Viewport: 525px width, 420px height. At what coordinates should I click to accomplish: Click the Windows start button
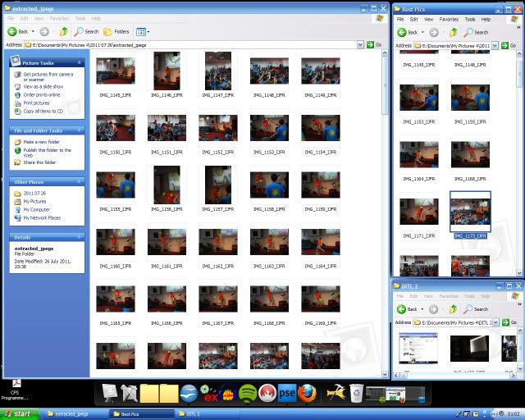(19, 414)
